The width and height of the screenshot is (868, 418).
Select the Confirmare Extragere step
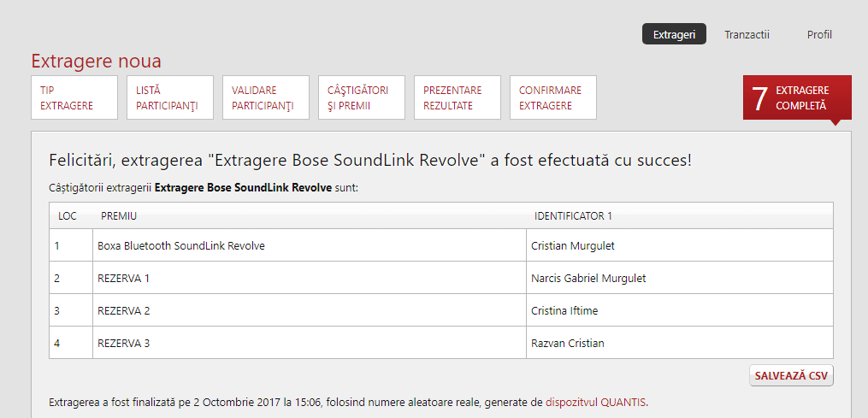pos(552,98)
